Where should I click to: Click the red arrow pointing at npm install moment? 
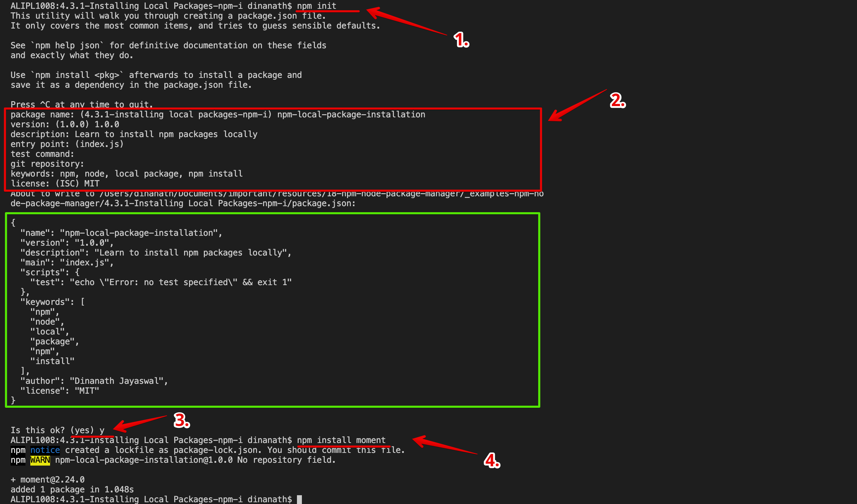coord(444,445)
